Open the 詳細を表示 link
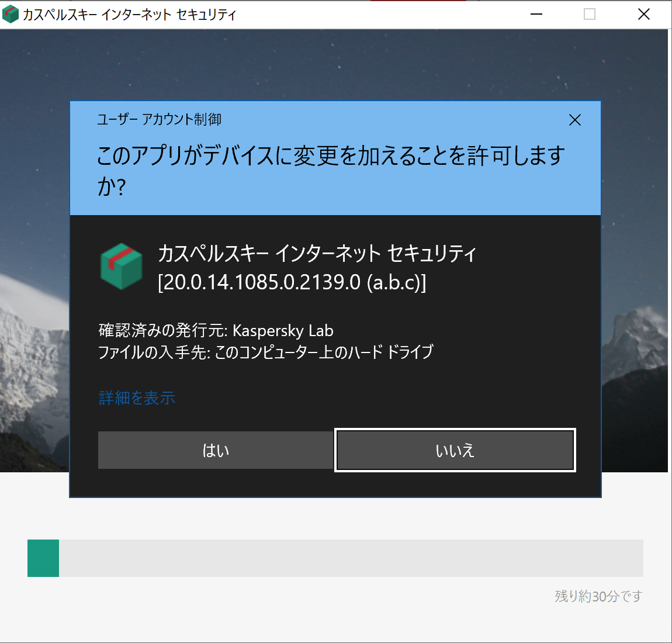The height and width of the screenshot is (643, 672). point(137,398)
